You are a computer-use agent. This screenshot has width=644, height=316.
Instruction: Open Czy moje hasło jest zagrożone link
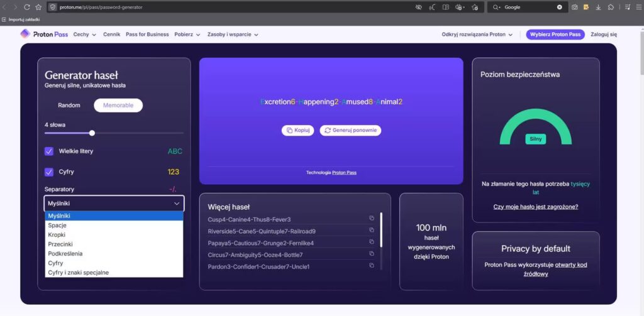tap(536, 207)
